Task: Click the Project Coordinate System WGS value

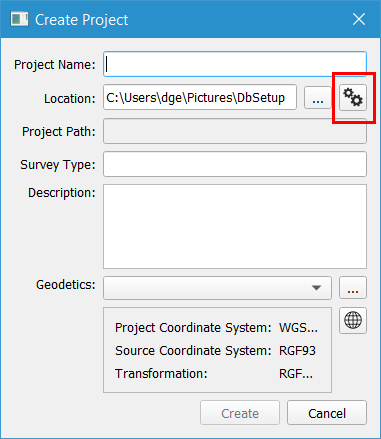Action: 298,328
